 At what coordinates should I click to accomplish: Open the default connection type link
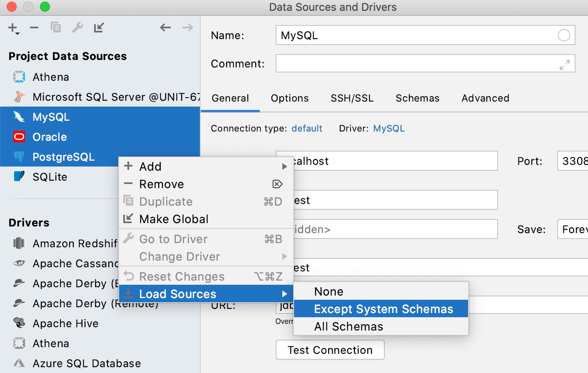[307, 128]
